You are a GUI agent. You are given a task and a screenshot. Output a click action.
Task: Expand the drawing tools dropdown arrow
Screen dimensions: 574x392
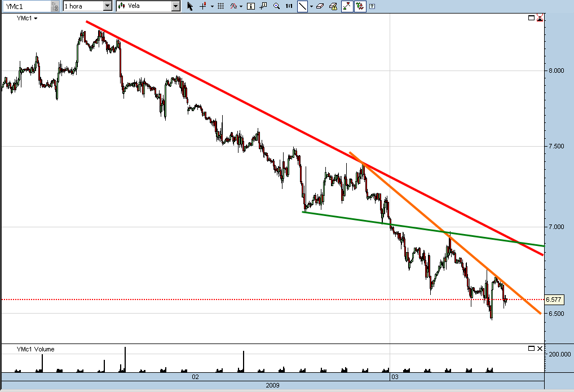pyautogui.click(x=311, y=7)
